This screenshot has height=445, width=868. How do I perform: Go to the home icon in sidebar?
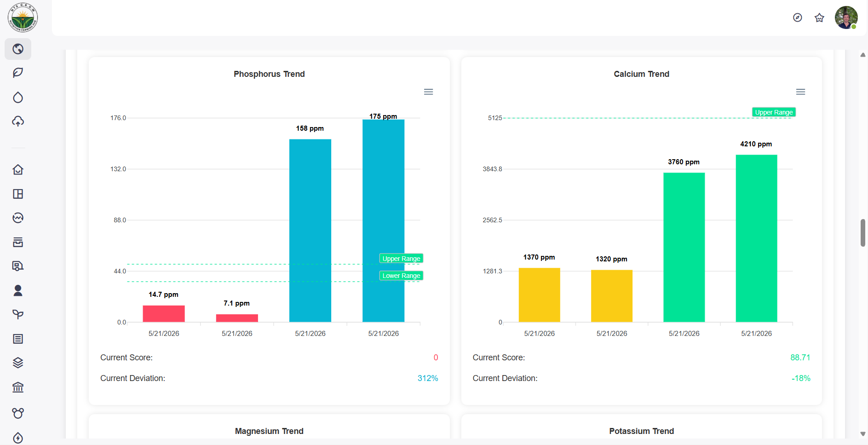[x=18, y=170]
